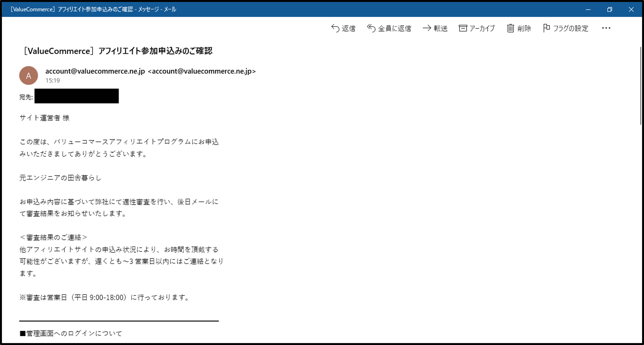Click the redacted recipient field after 宛先
This screenshot has height=345, width=644.
tap(76, 96)
